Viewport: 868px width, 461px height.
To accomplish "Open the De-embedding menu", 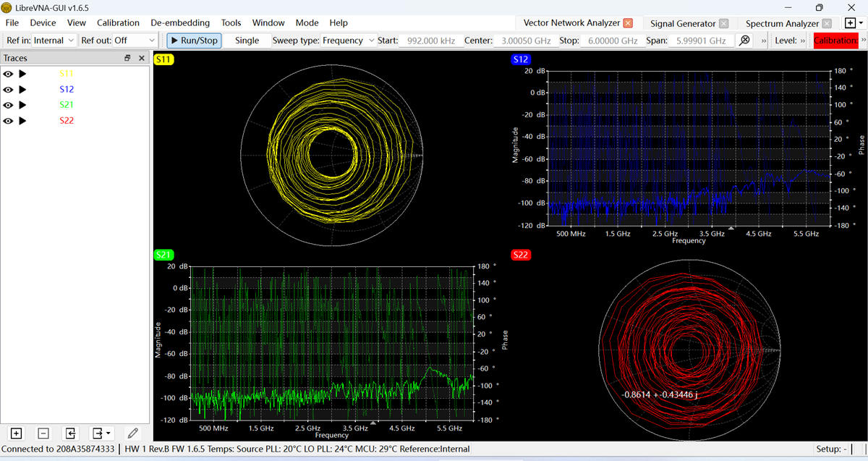I will 180,23.
